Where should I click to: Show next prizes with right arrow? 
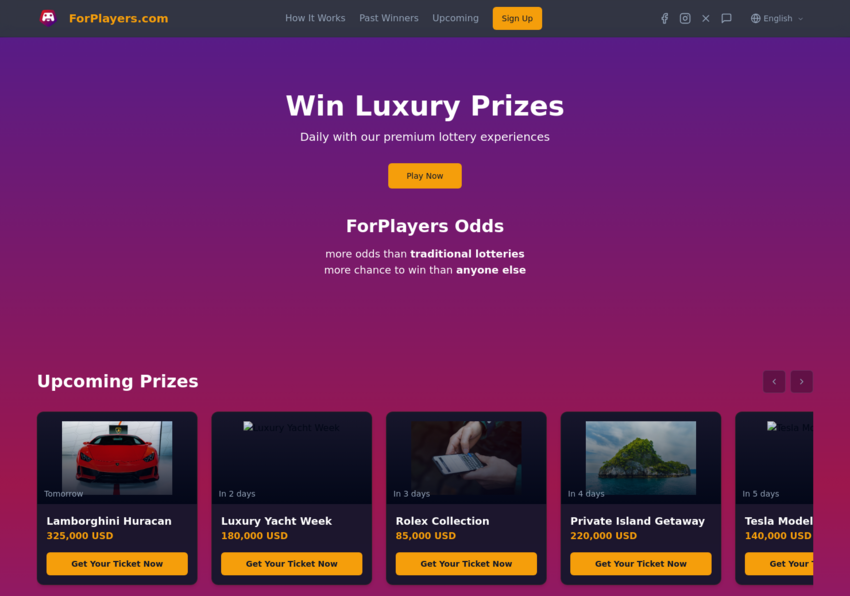point(802,381)
